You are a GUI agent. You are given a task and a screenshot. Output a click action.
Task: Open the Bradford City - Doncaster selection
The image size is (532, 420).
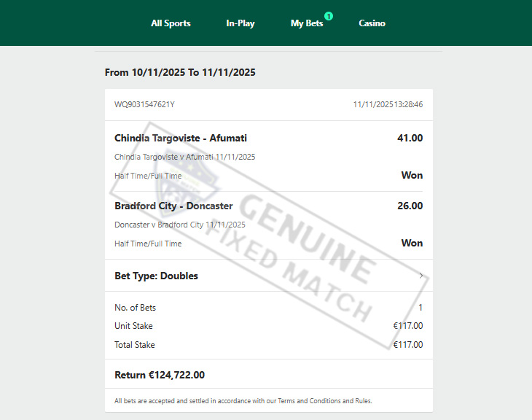pos(173,206)
